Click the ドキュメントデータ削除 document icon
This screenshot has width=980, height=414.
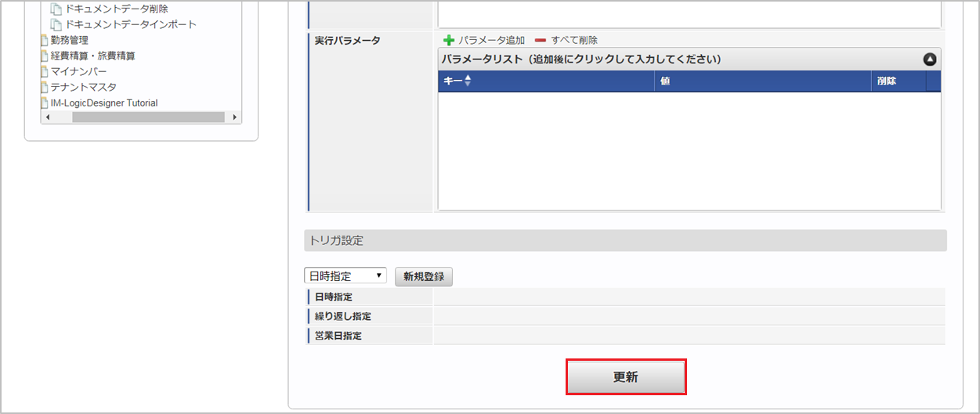[x=56, y=9]
